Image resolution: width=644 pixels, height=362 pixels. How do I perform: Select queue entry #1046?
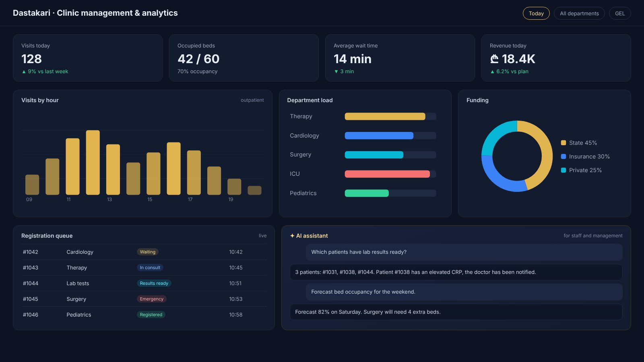click(x=144, y=315)
